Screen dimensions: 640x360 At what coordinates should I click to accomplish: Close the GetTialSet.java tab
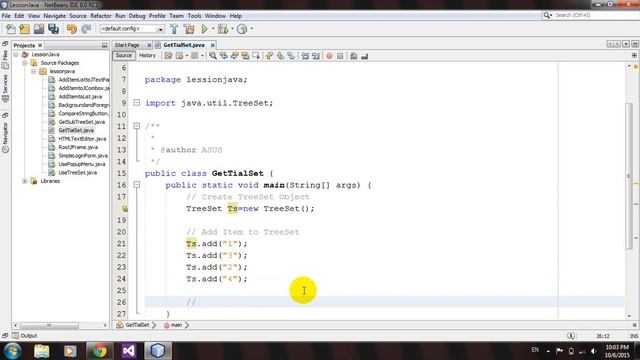click(x=213, y=45)
